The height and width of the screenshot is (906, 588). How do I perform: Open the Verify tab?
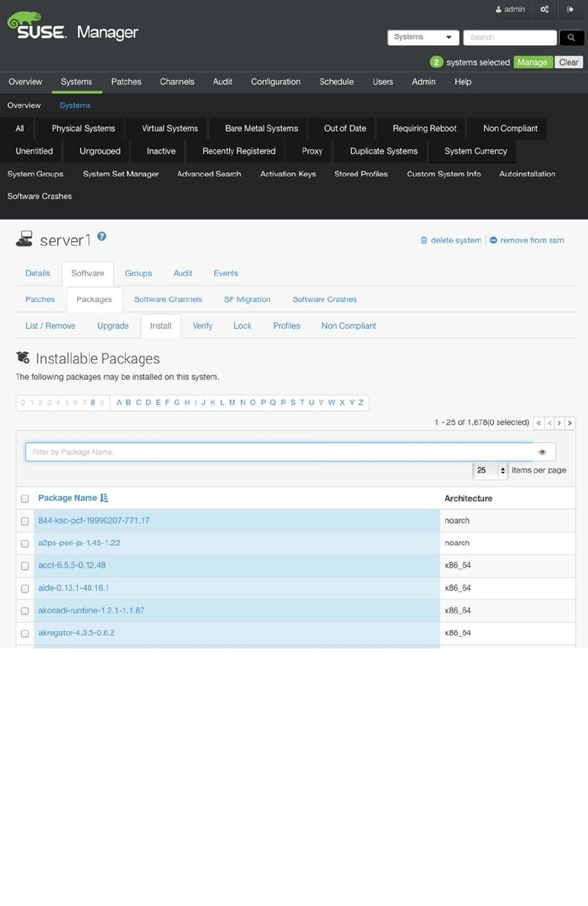(x=202, y=326)
